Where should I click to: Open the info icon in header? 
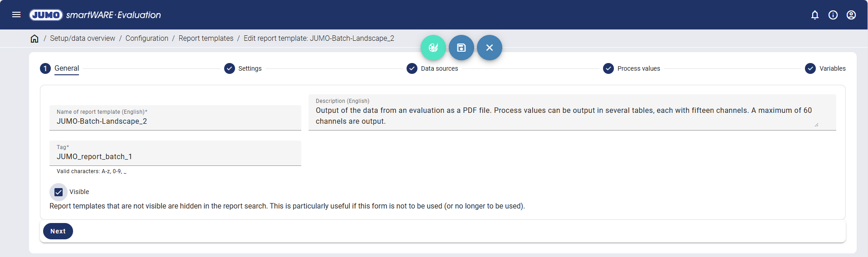coord(833,15)
